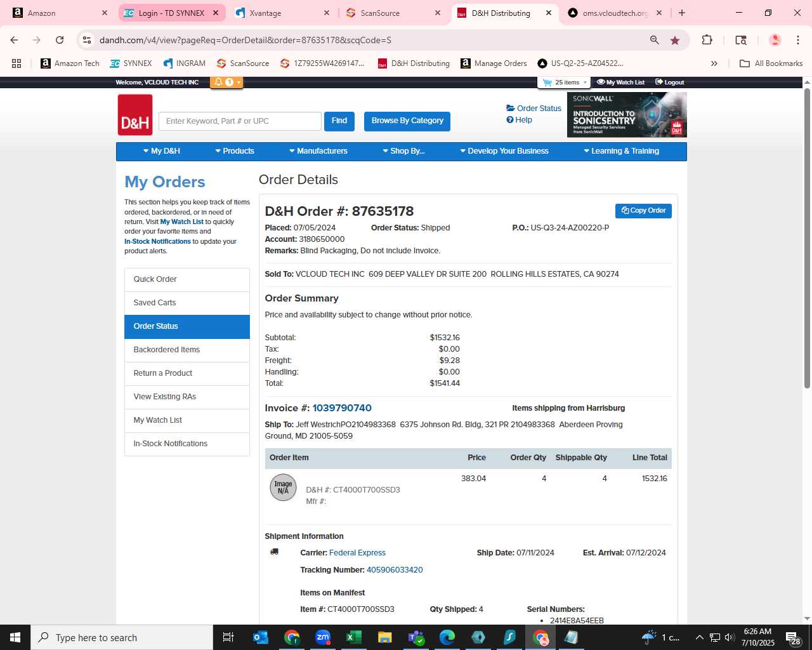Image resolution: width=812 pixels, height=650 pixels.
Task: Open SYNNEX bookmark
Action: pos(131,63)
